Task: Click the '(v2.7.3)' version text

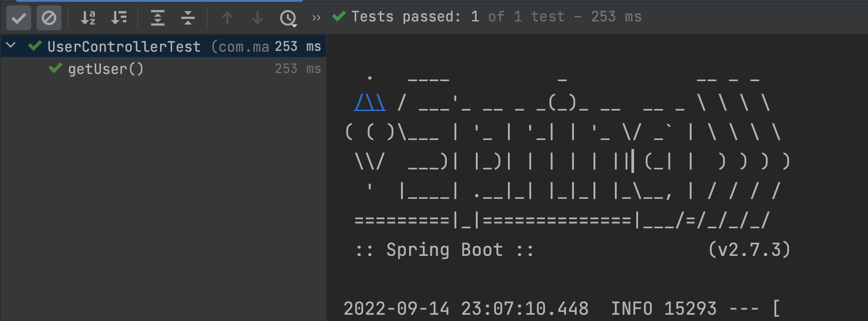Action: coord(749,250)
